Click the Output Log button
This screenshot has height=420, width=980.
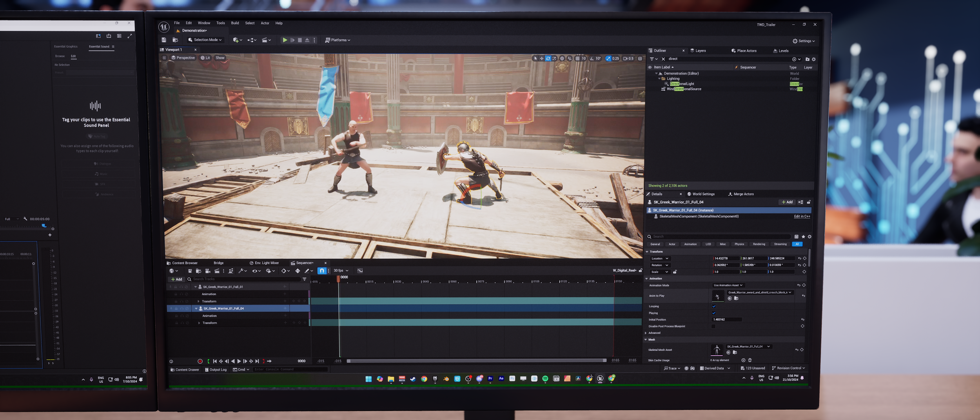tap(216, 369)
